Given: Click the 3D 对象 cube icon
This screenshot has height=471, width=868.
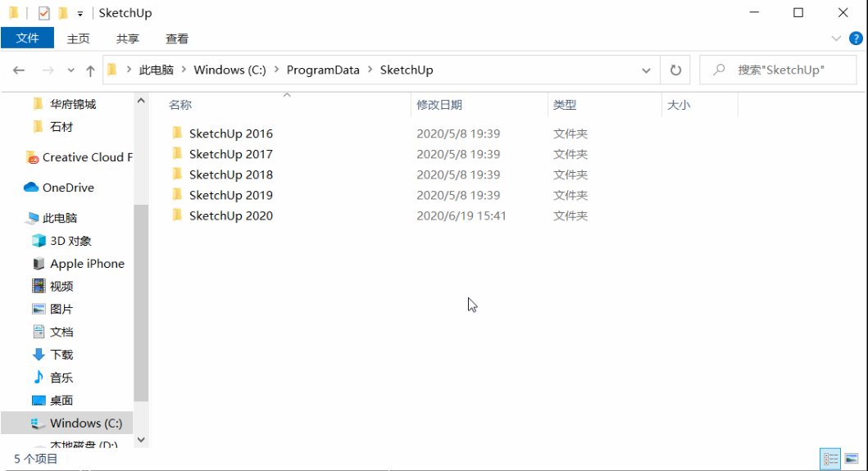Looking at the screenshot, I should (39, 240).
